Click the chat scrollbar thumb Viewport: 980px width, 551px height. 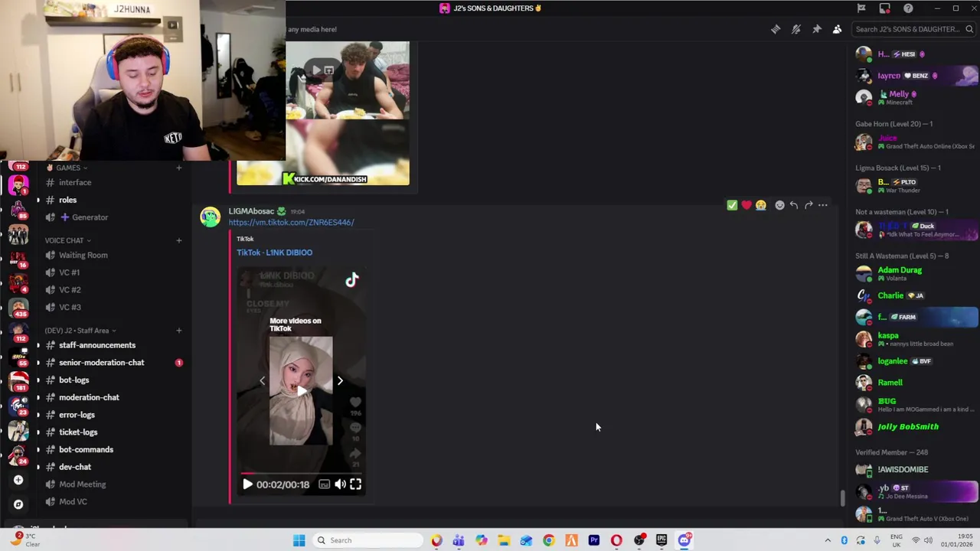[843, 498]
